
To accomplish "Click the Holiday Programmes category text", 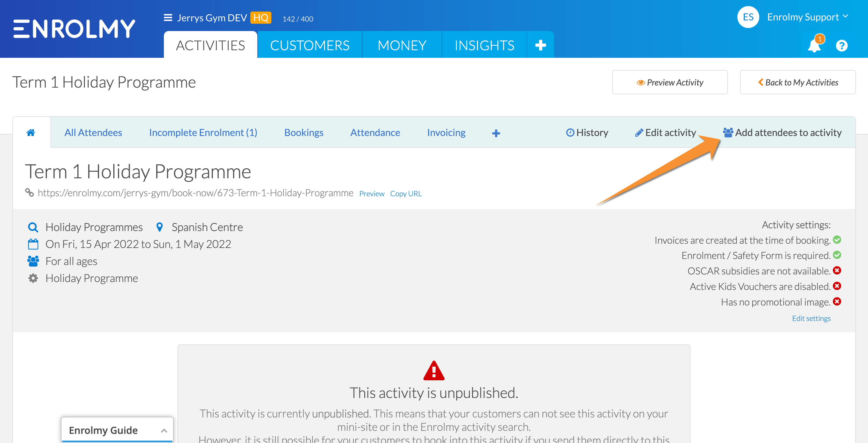I will click(x=94, y=227).
